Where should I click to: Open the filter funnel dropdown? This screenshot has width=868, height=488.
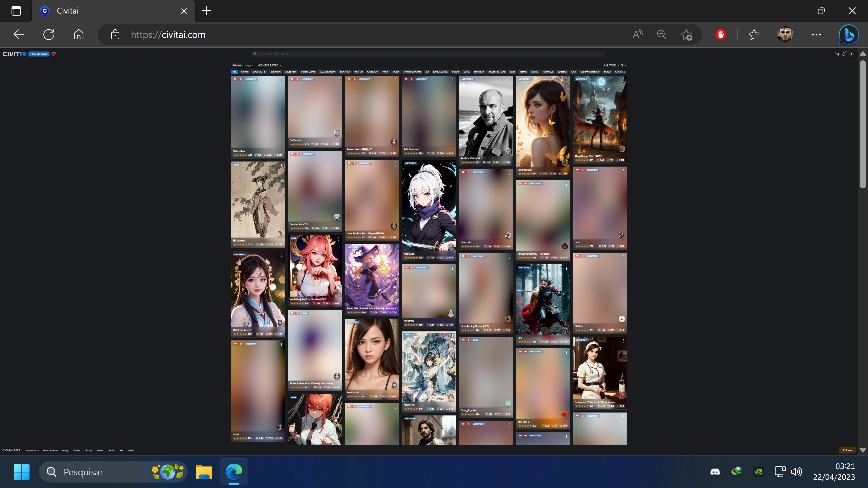[x=623, y=65]
